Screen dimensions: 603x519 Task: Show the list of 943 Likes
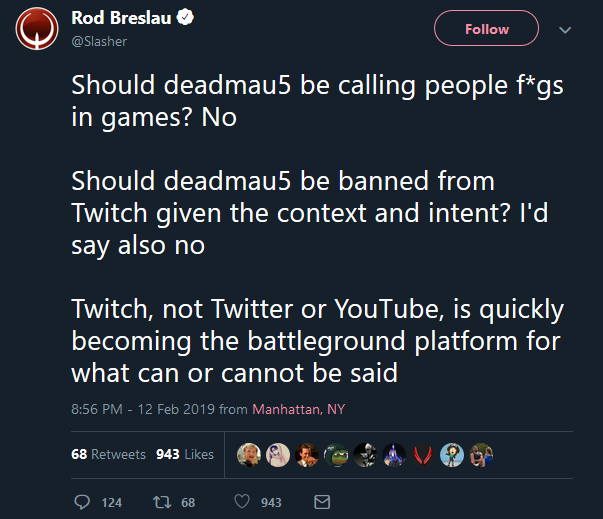185,454
